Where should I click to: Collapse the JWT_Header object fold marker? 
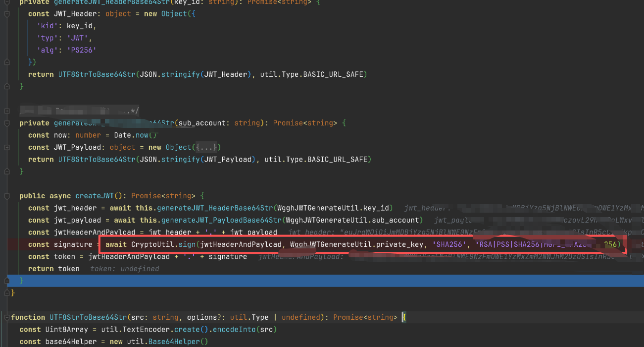point(6,14)
